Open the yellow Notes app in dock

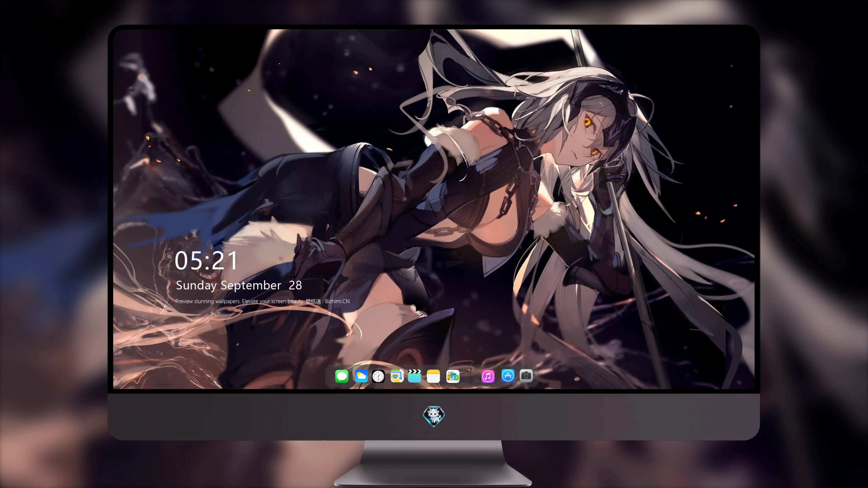(x=433, y=376)
